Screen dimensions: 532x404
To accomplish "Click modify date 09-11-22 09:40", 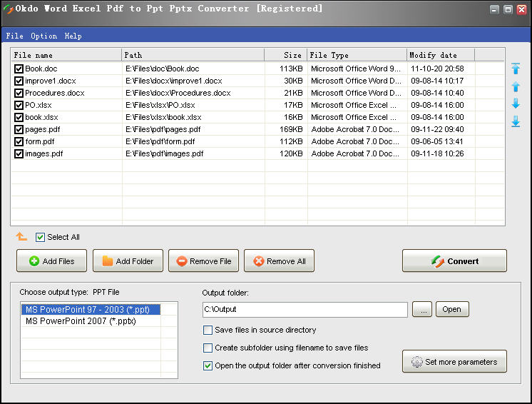I will point(437,130).
